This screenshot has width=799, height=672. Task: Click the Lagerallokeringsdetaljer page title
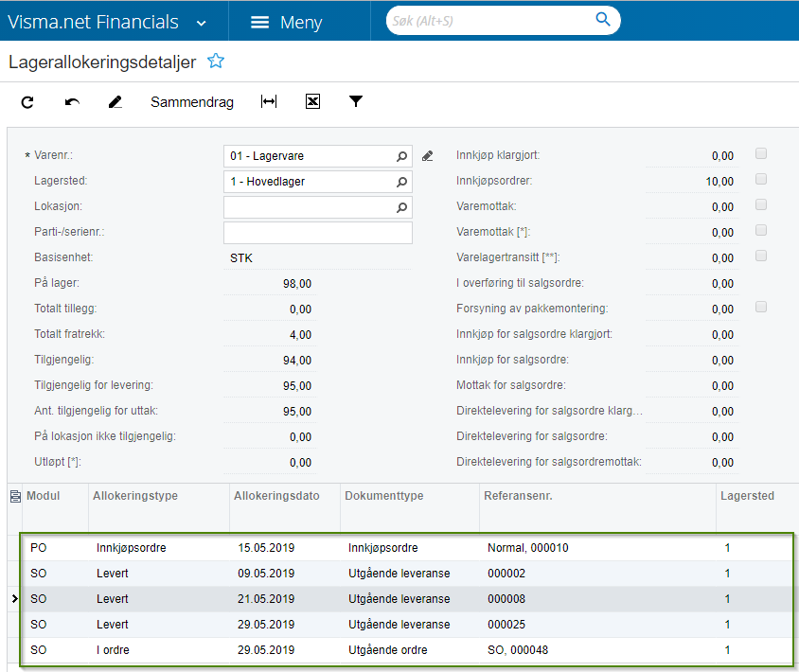coord(102,62)
